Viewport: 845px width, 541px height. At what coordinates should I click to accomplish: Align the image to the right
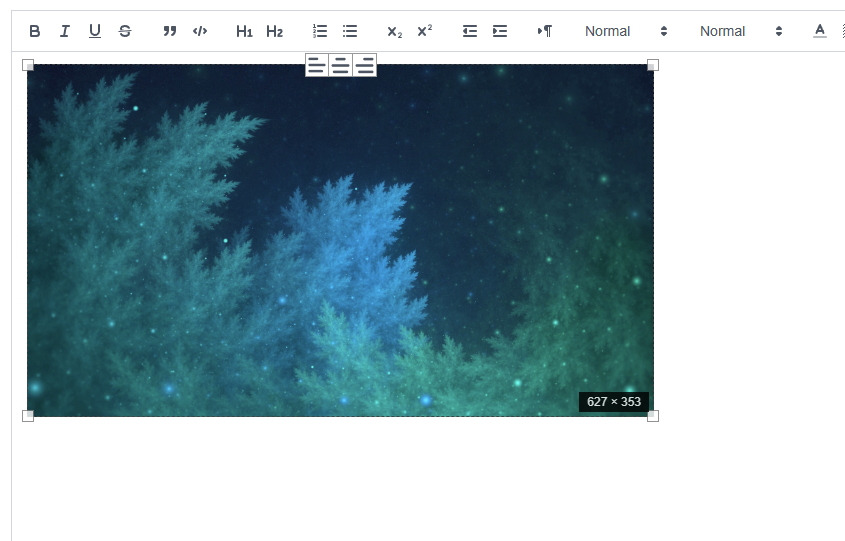point(365,65)
